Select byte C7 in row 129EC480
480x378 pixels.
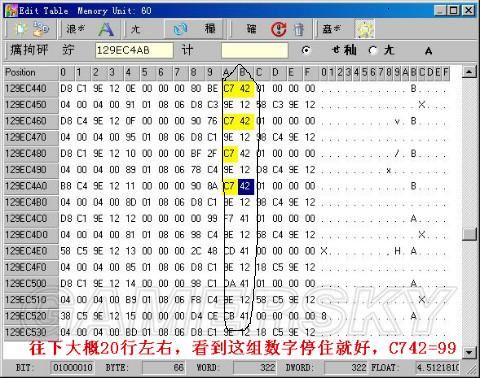click(x=229, y=154)
